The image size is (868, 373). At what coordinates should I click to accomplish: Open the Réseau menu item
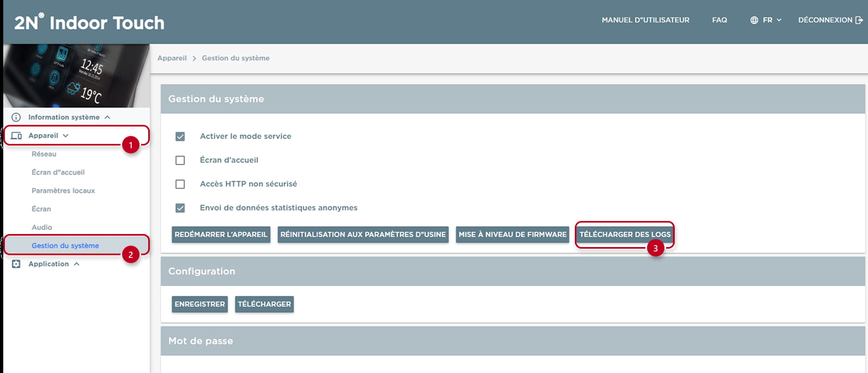pyautogui.click(x=44, y=154)
